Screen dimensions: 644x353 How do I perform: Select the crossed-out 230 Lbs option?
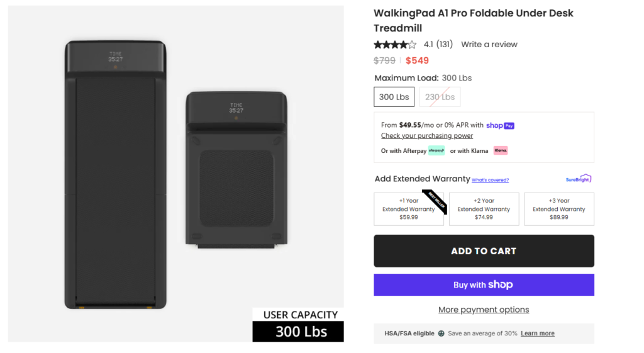(x=440, y=97)
